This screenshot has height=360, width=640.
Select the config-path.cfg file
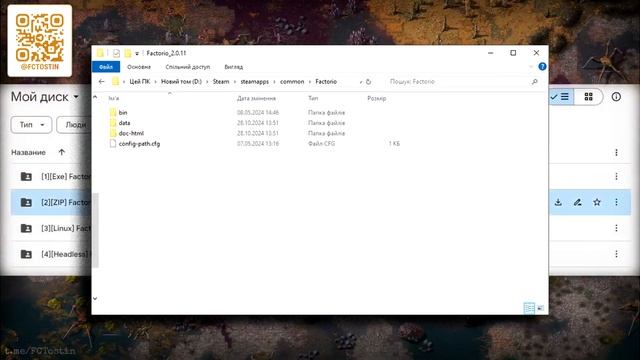[139, 144]
